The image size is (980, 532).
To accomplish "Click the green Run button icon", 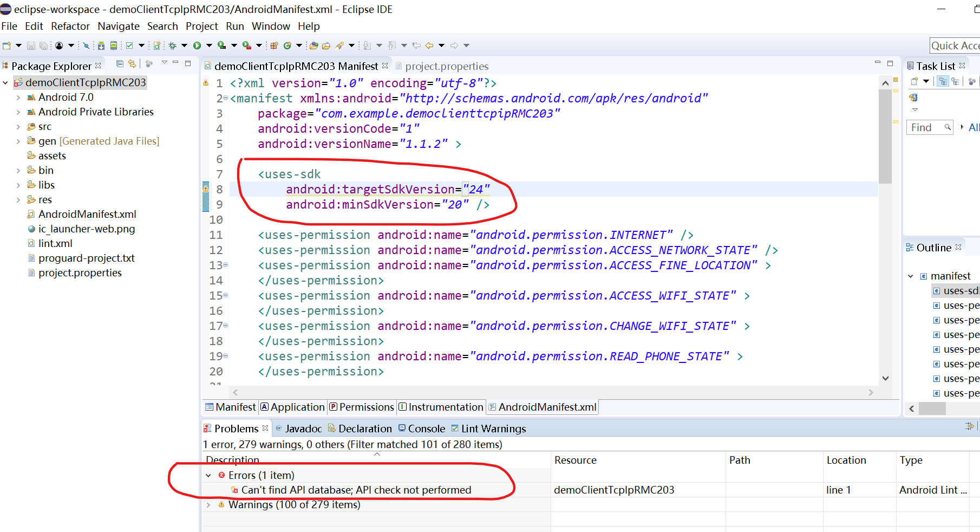I will [x=197, y=46].
